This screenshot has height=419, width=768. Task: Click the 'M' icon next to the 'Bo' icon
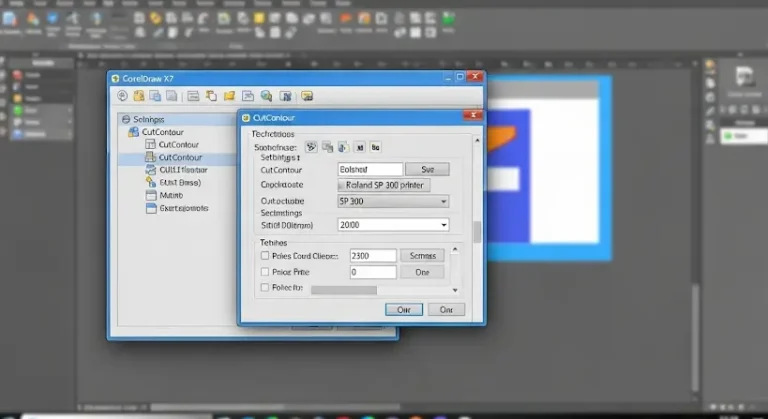point(360,147)
